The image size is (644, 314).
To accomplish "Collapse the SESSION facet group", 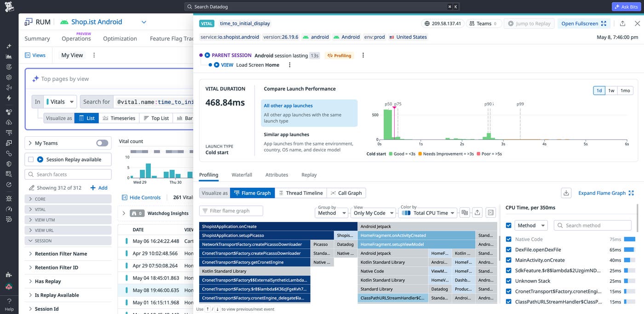I will [68, 241].
